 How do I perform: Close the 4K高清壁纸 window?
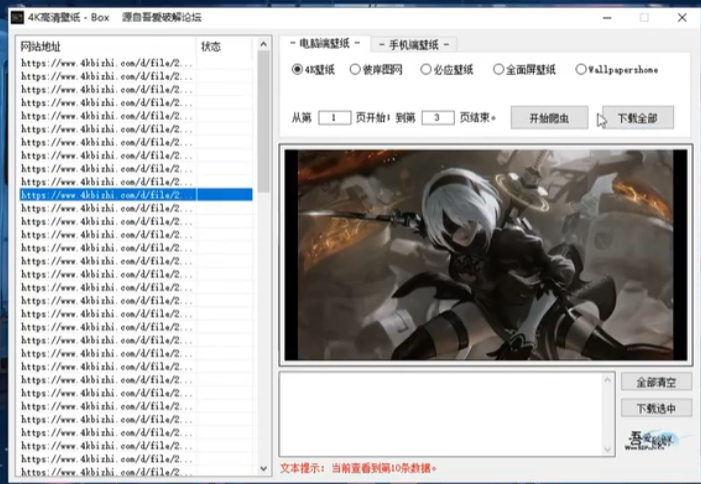click(x=682, y=18)
